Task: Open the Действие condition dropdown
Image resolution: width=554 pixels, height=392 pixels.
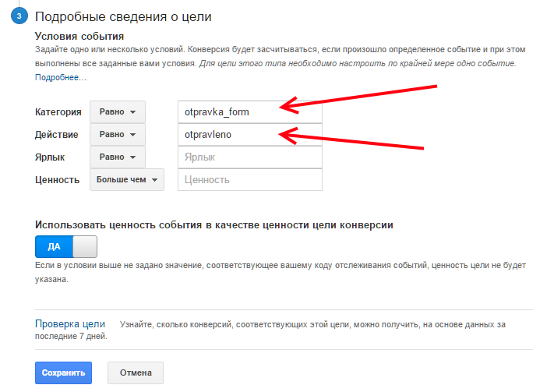Action: pos(118,135)
